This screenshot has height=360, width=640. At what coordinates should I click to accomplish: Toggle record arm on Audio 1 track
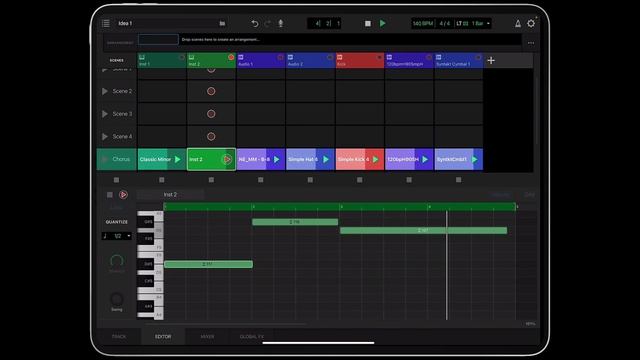tap(280, 57)
